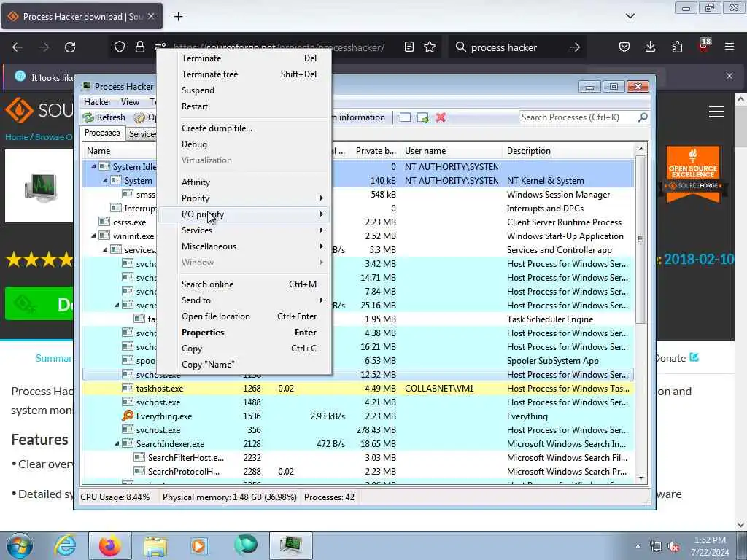Select Debug in context menu
The image size is (747, 560).
tap(244, 144)
